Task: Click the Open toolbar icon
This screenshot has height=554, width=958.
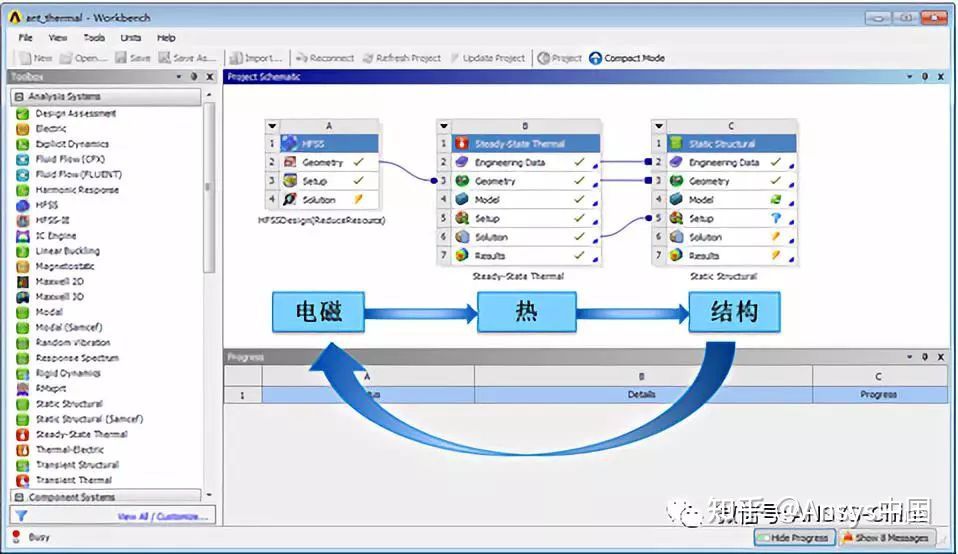Action: [x=66, y=58]
